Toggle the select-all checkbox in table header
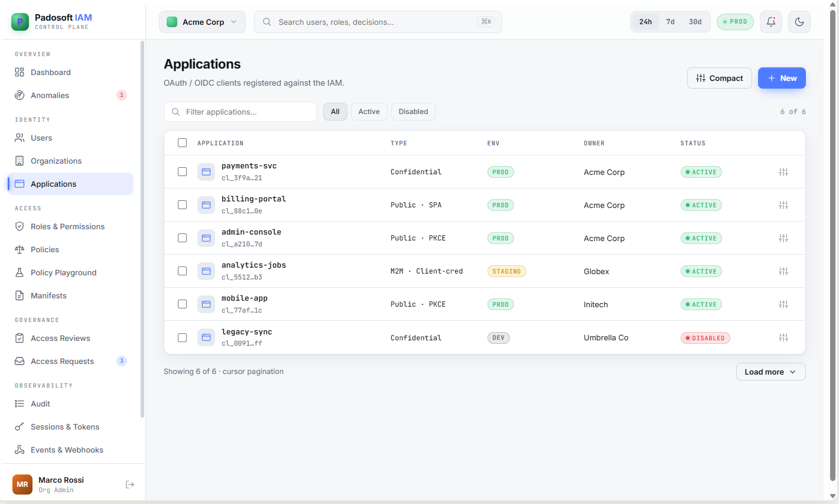Image resolution: width=839 pixels, height=504 pixels. (x=182, y=143)
